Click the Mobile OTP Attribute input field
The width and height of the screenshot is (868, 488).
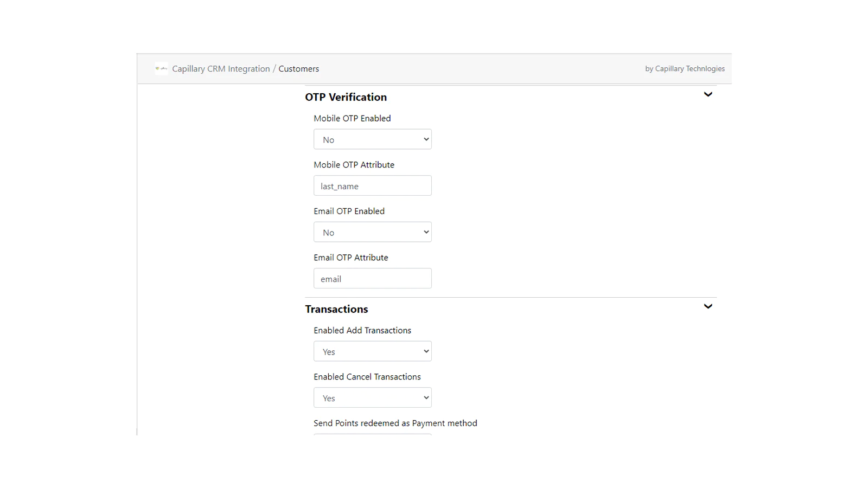[373, 185]
